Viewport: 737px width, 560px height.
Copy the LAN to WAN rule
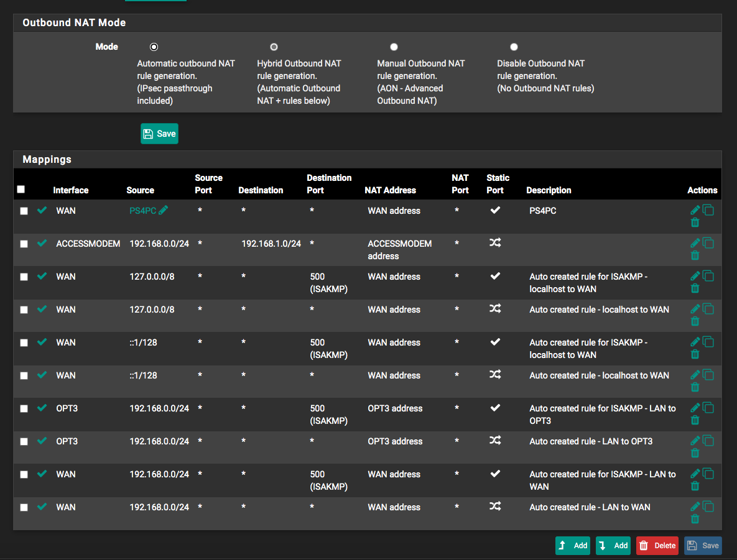tap(708, 507)
